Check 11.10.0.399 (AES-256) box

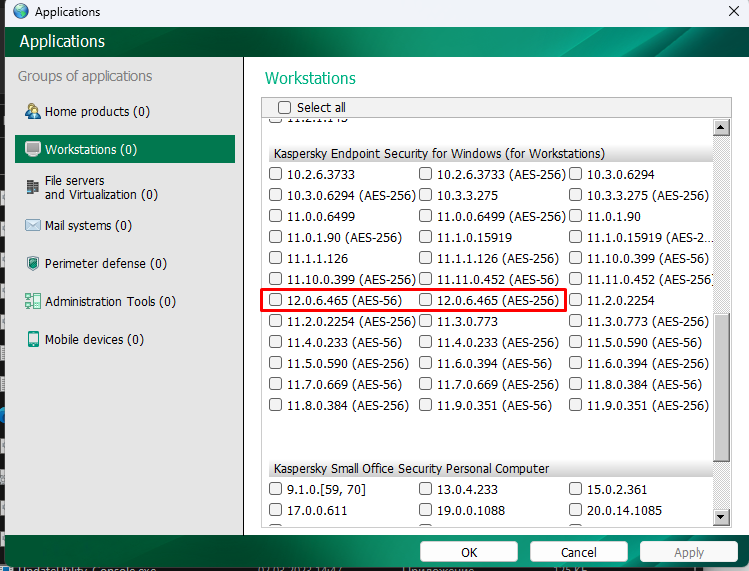(x=275, y=279)
